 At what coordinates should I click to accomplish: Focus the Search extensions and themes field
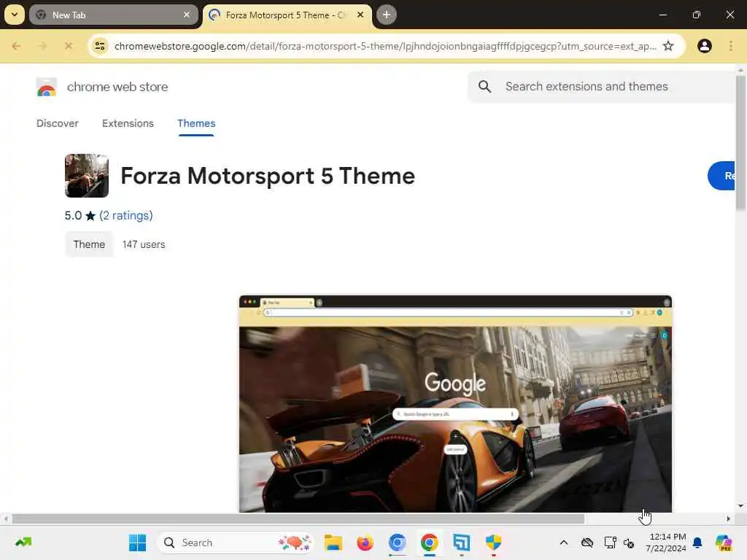601,86
